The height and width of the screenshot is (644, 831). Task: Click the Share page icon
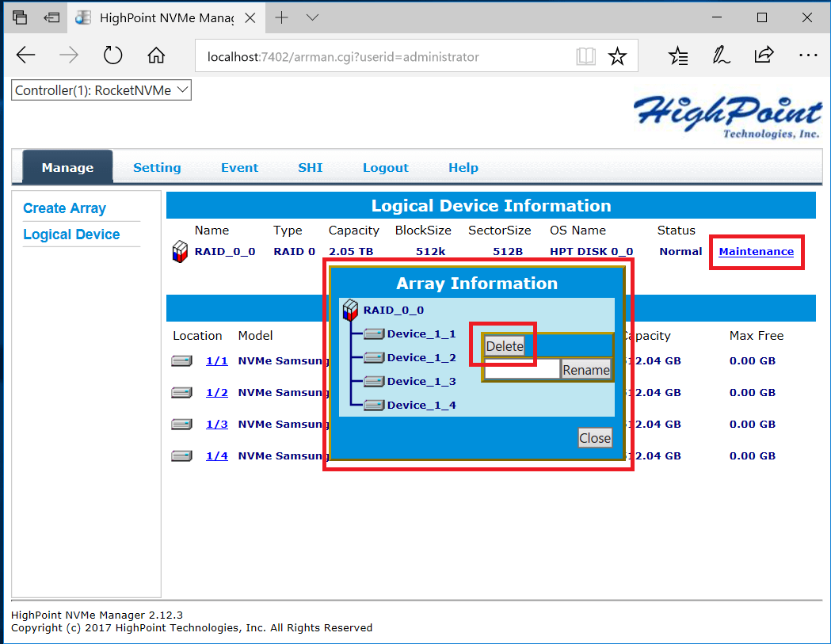[x=764, y=55]
